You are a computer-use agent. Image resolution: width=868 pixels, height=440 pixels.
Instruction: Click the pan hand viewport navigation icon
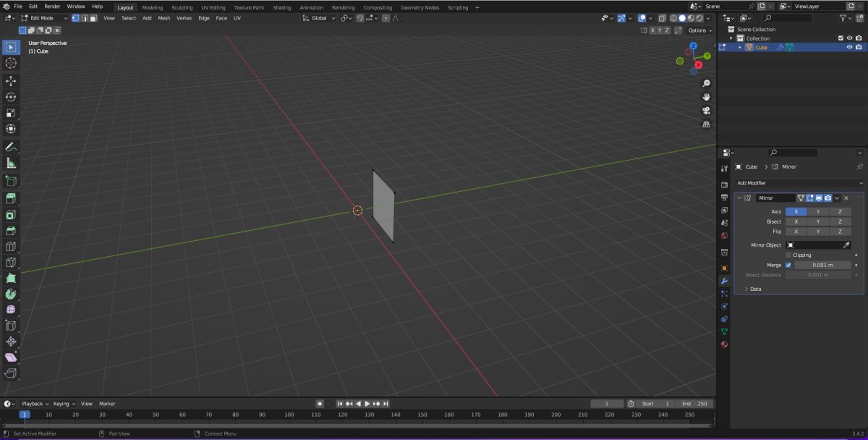point(706,97)
